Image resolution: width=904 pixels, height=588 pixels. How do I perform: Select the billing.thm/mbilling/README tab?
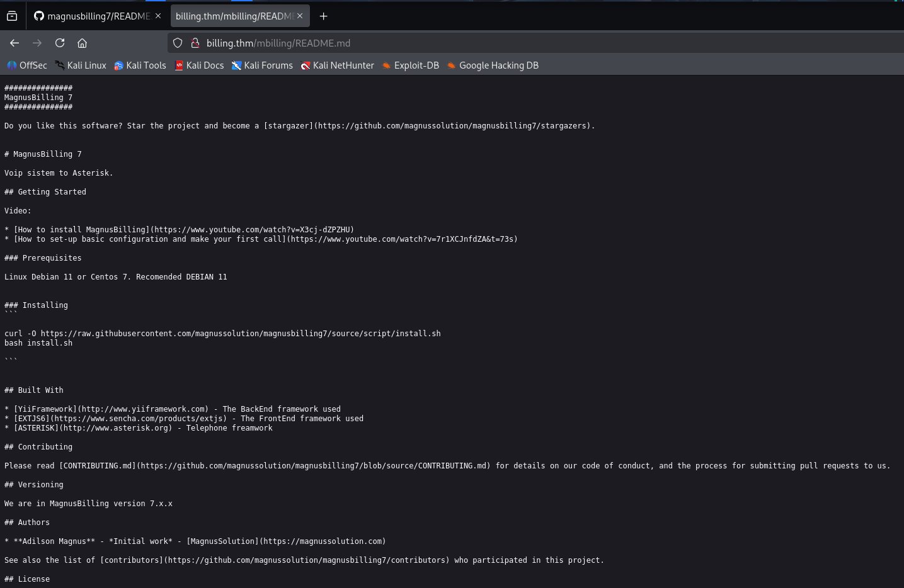pyautogui.click(x=233, y=16)
